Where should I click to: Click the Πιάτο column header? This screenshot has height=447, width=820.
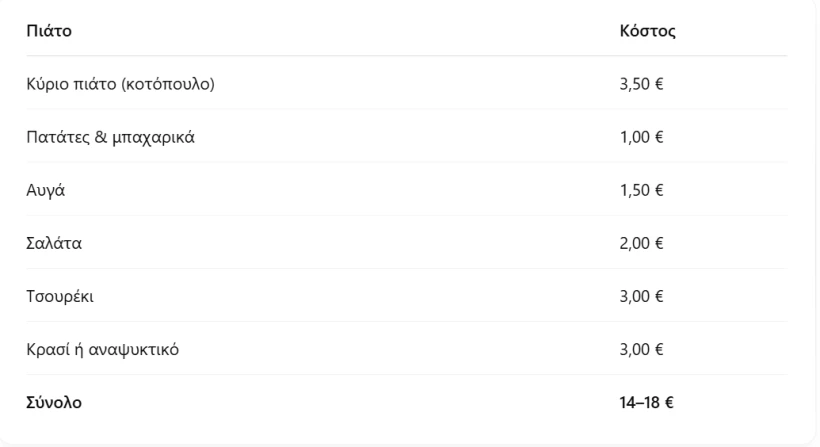pos(49,31)
